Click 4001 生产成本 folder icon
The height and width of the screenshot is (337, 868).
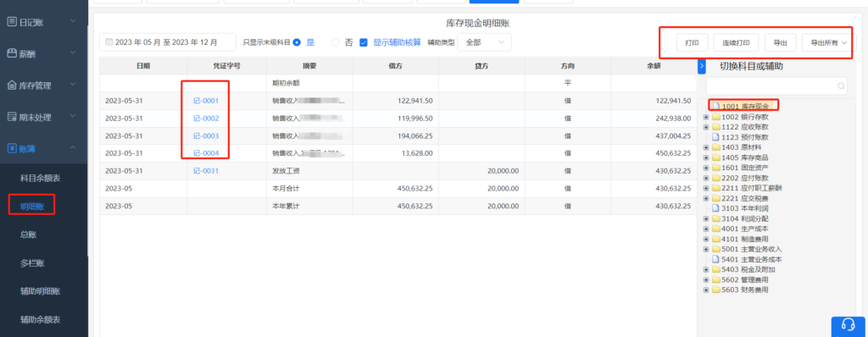pos(715,229)
